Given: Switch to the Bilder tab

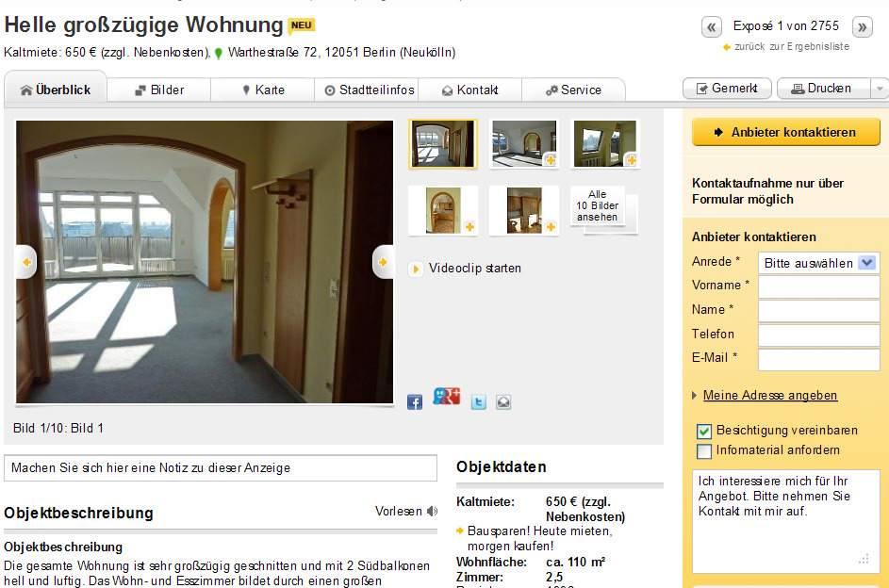Looking at the screenshot, I should point(158,90).
